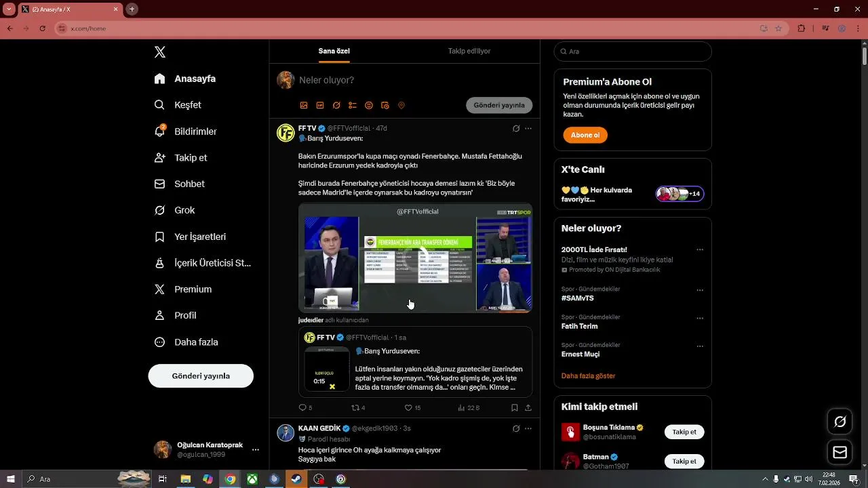Bookmark this page with star icon
This screenshot has width=868, height=488.
click(778, 28)
